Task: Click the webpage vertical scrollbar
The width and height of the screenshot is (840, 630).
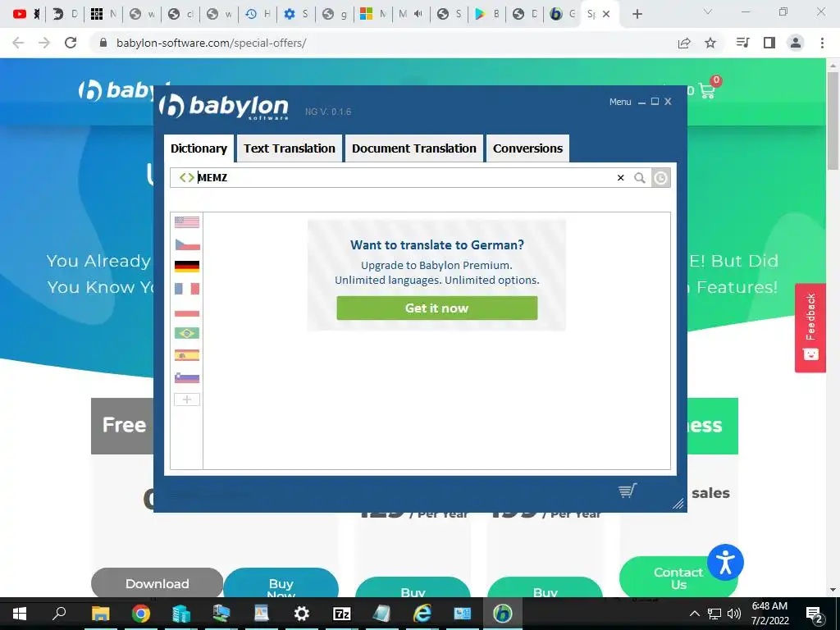Action: [833, 121]
